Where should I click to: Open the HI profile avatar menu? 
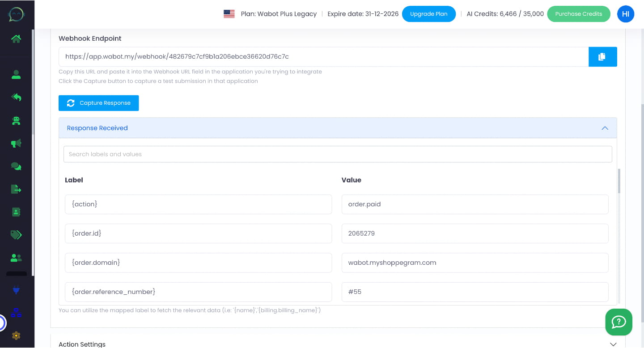click(x=625, y=14)
